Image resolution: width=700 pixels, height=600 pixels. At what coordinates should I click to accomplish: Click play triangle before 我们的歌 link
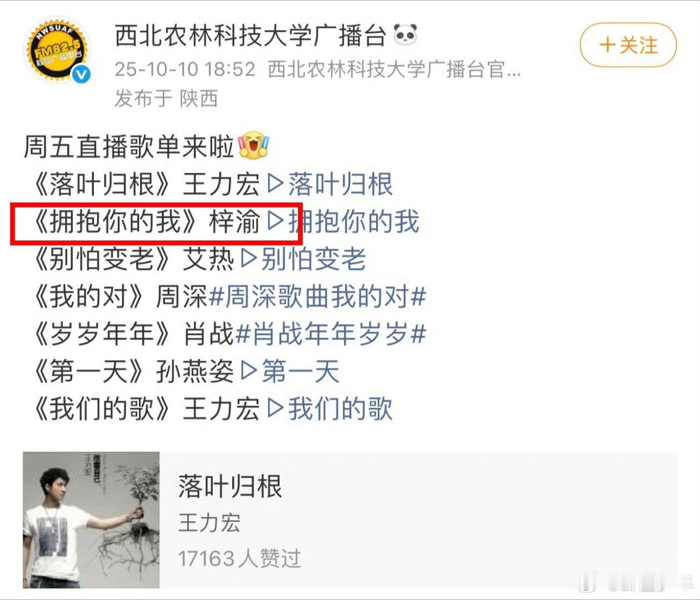click(x=276, y=408)
